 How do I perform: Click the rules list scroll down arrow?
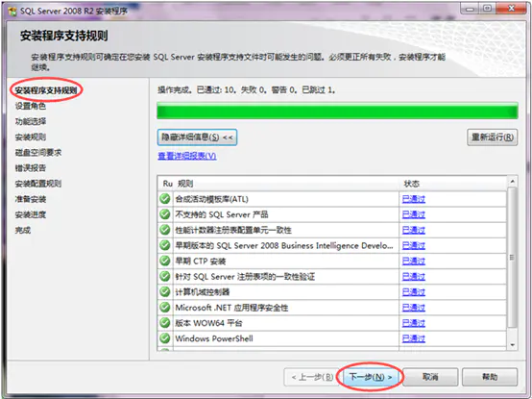(512, 345)
